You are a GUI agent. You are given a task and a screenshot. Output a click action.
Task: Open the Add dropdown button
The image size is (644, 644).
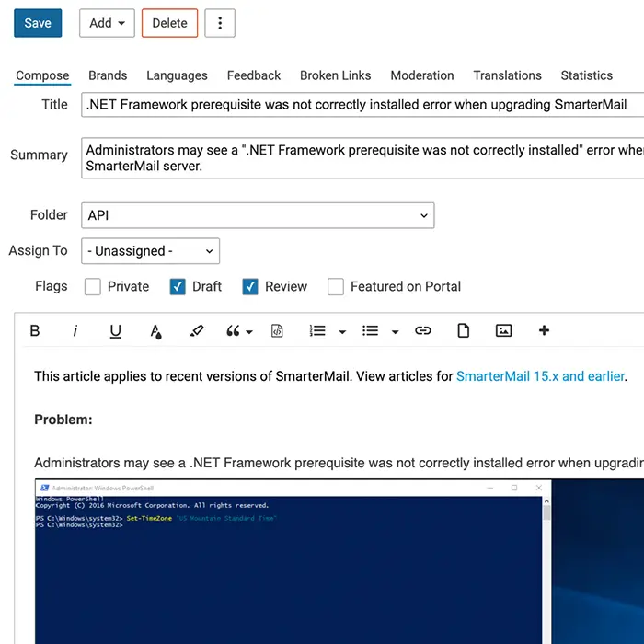(x=108, y=23)
